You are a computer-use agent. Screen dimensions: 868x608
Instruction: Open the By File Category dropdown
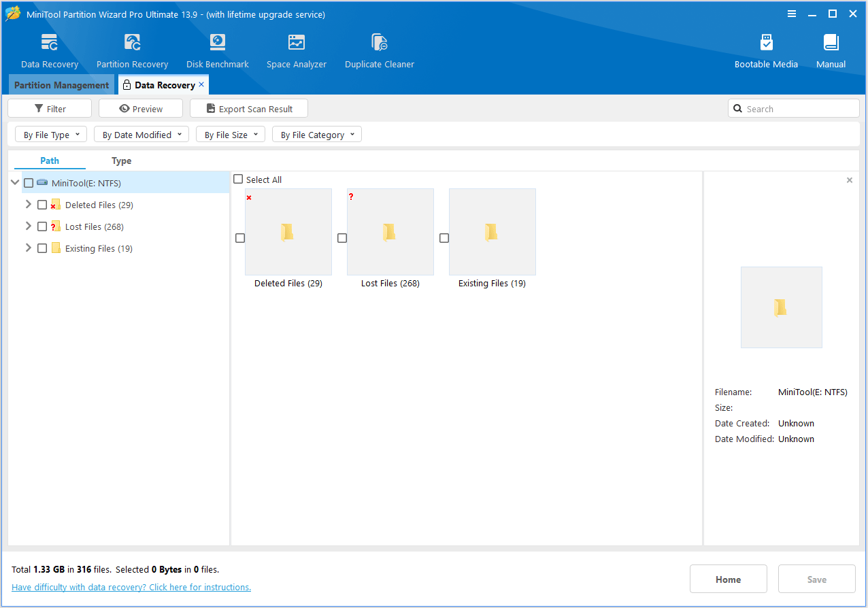tap(317, 135)
